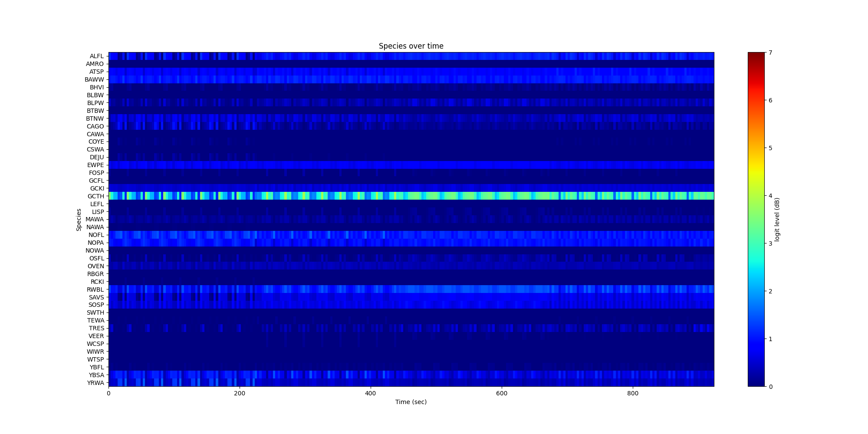
Task: Click the 800 tick on the time axis
Action: (633, 393)
